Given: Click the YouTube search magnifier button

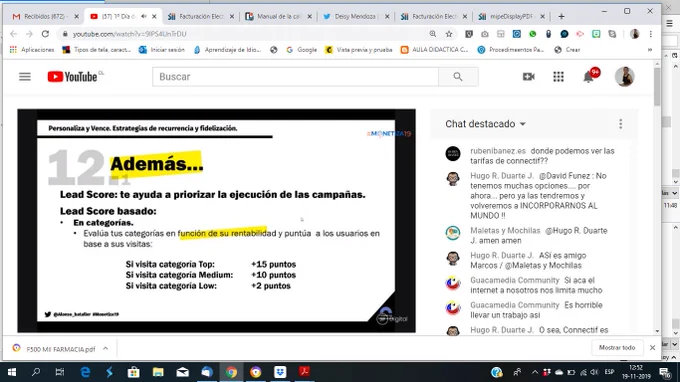Looking at the screenshot, I should click(458, 77).
